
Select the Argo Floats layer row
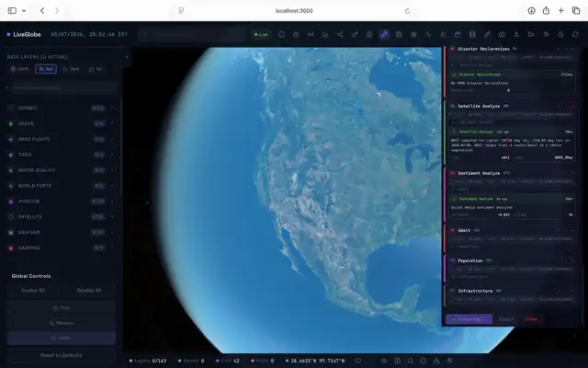pos(62,139)
